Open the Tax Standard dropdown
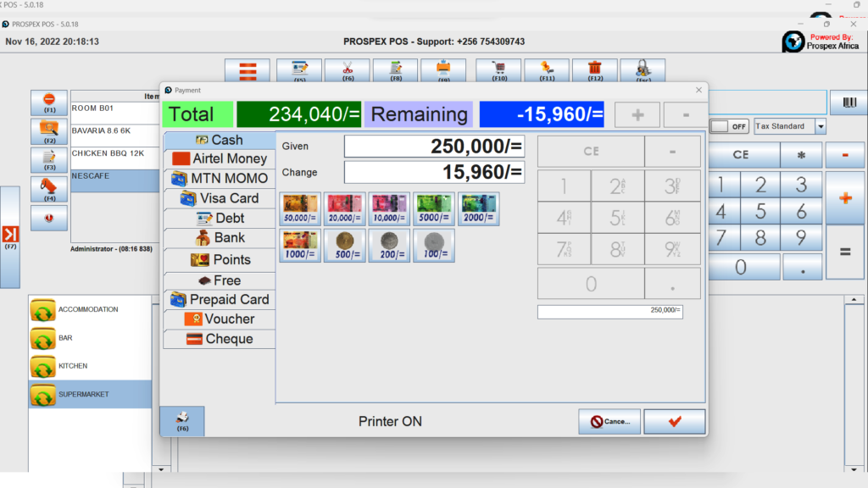Image resolution: width=868 pixels, height=488 pixels. click(x=789, y=125)
